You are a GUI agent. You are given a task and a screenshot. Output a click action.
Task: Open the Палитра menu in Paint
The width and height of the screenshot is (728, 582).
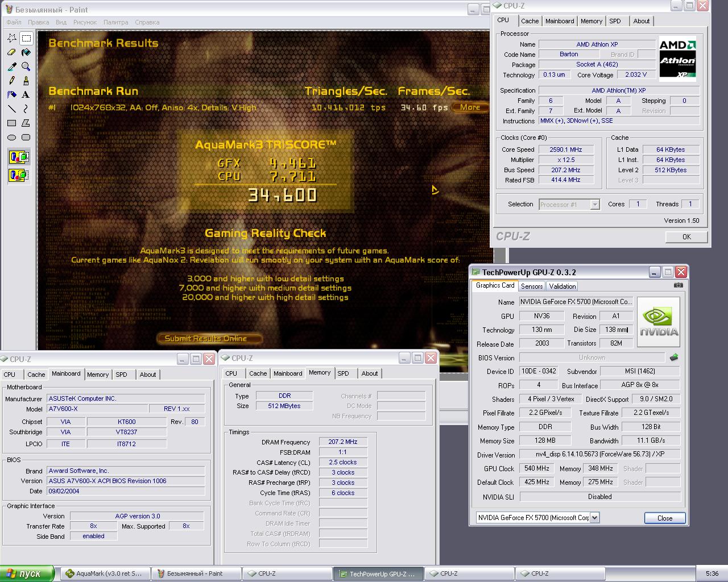[x=115, y=22]
